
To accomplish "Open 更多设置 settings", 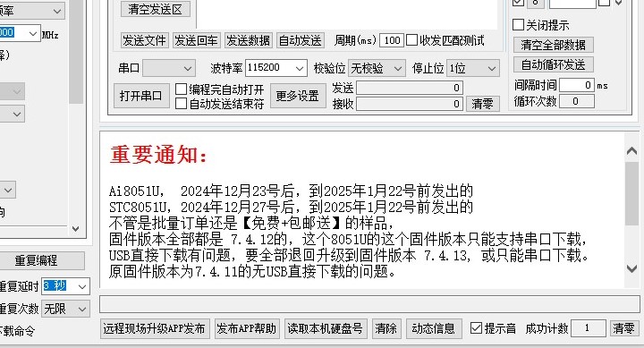I will 298,96.
